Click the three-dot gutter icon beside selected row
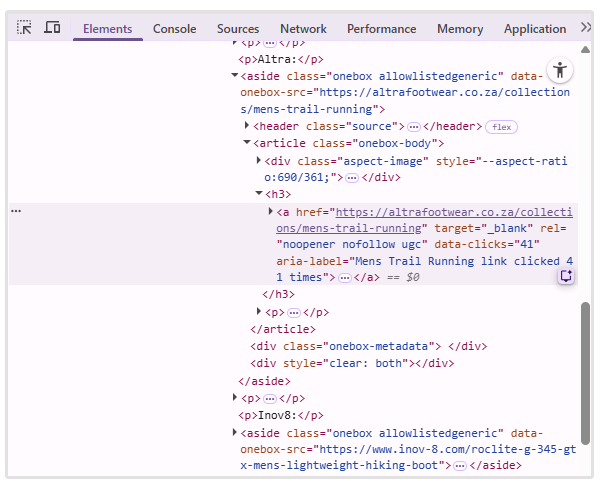 (16, 211)
